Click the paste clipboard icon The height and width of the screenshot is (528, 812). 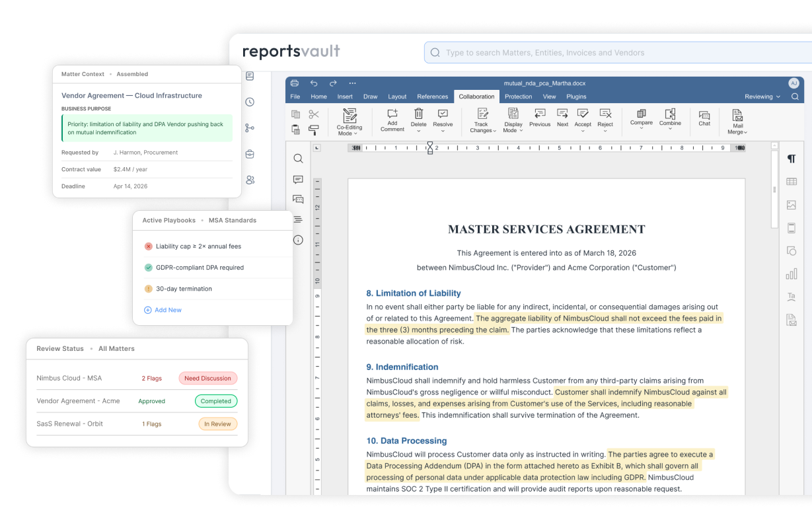pyautogui.click(x=296, y=130)
